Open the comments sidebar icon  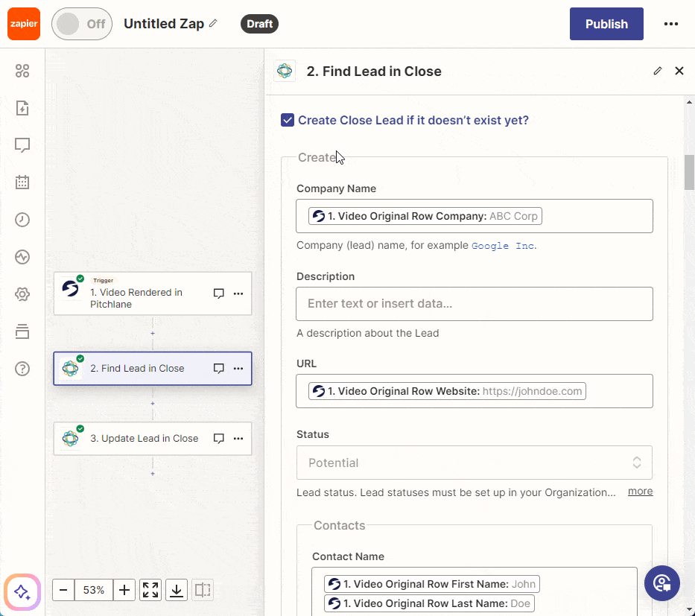(22, 145)
